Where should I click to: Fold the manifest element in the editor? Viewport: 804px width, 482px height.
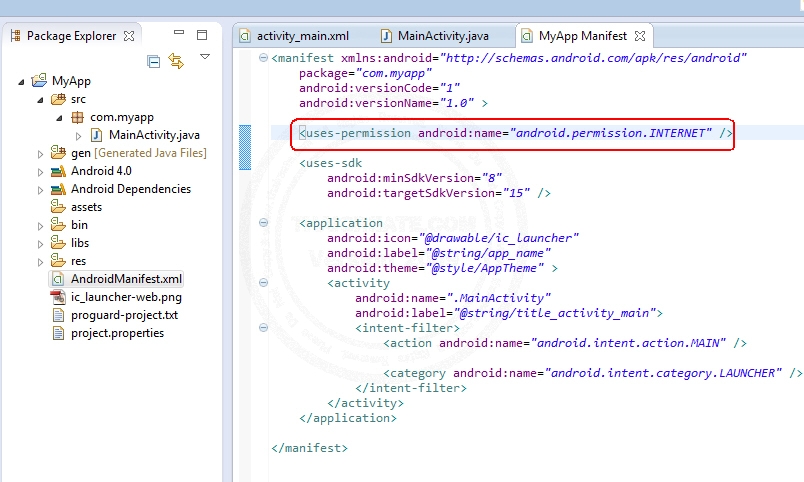pyautogui.click(x=263, y=58)
